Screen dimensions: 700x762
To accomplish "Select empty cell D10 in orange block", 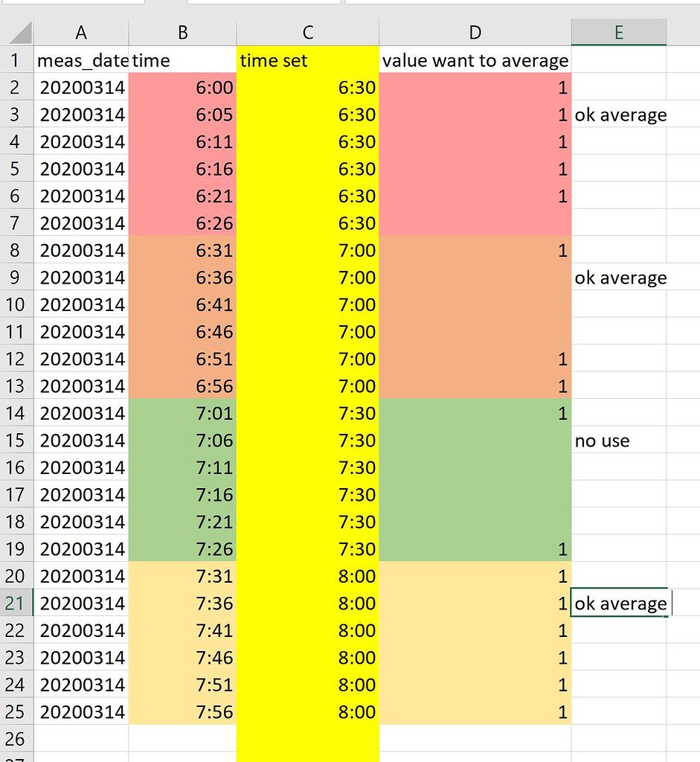I will click(x=475, y=304).
